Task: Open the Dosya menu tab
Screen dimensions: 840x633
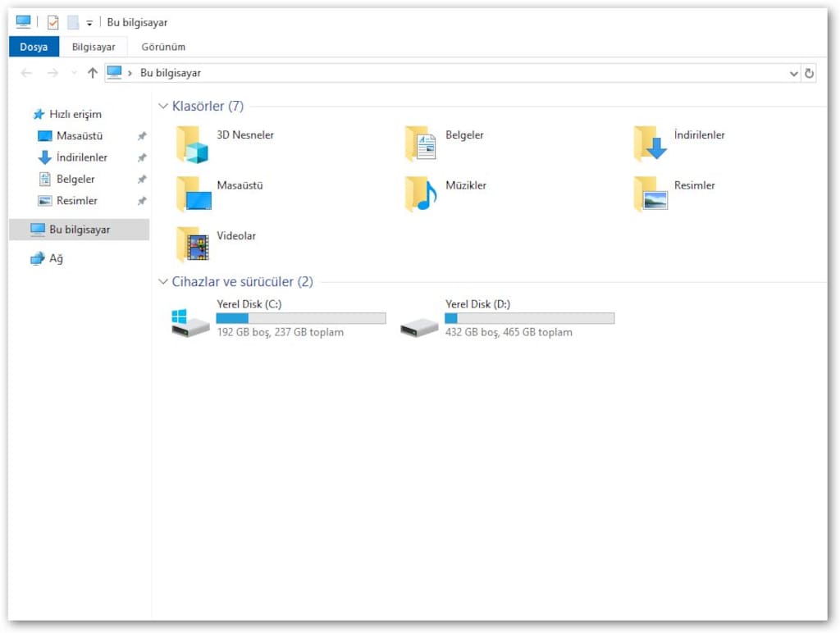Action: [x=34, y=47]
